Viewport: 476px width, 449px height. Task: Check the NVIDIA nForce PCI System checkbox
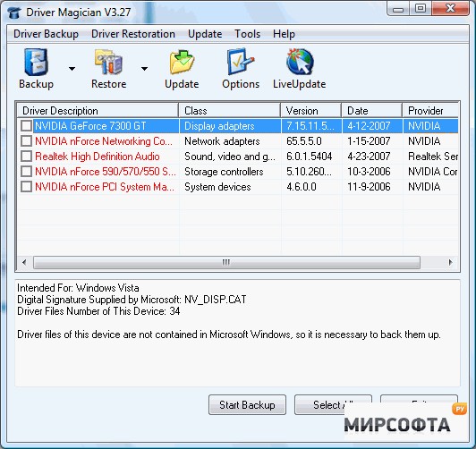(x=27, y=186)
